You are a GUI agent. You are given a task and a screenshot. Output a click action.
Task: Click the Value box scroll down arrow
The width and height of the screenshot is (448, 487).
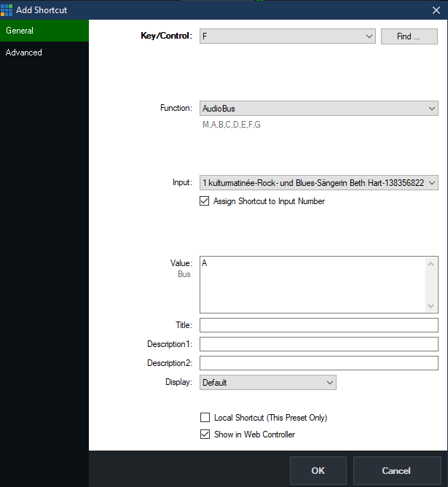[432, 306]
